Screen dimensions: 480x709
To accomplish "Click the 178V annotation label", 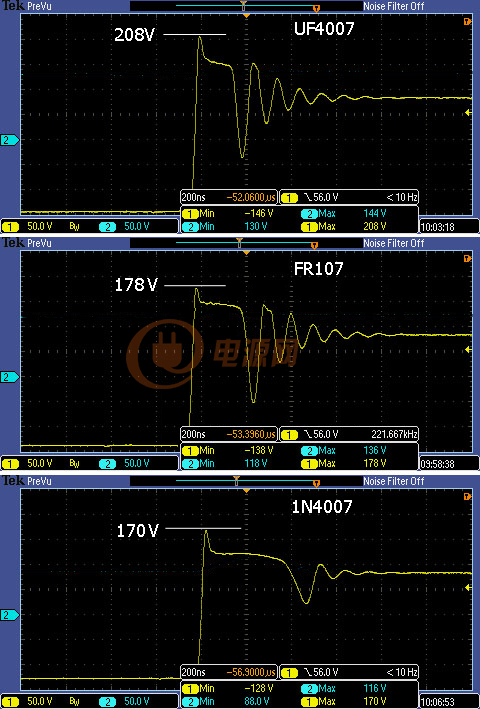I will [136, 285].
